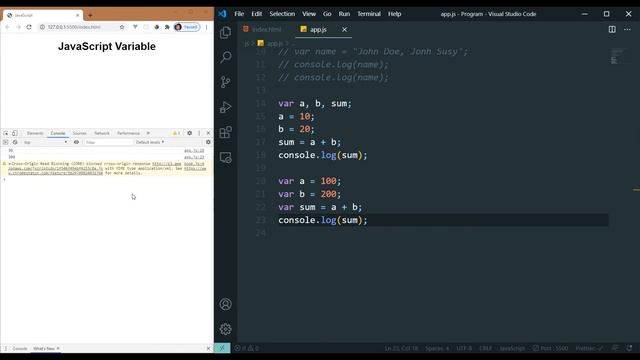Open DevTools settings gear

189,133
